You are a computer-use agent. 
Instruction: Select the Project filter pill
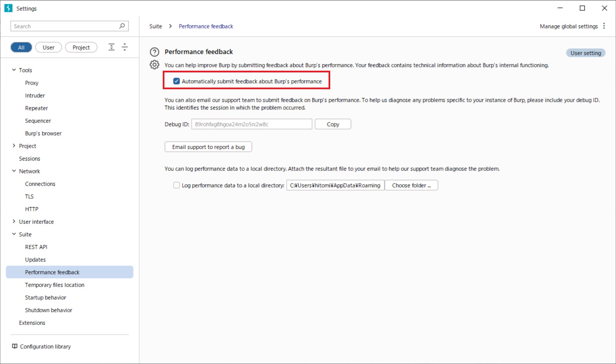[81, 47]
